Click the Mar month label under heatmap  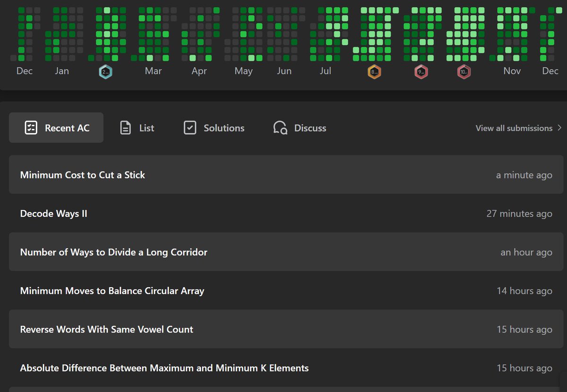point(153,71)
